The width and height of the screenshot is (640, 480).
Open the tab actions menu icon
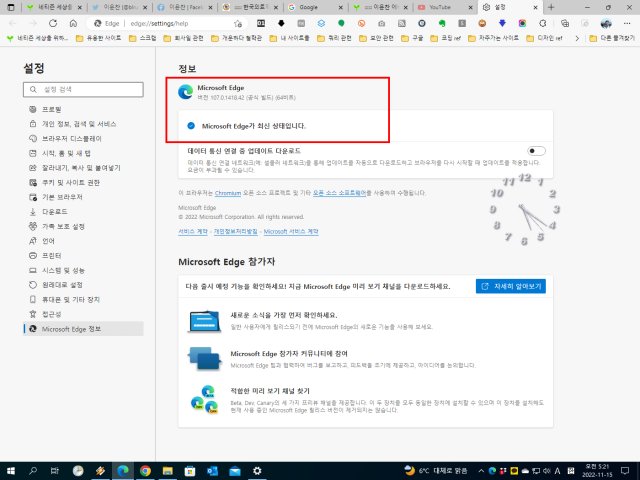(11, 7)
